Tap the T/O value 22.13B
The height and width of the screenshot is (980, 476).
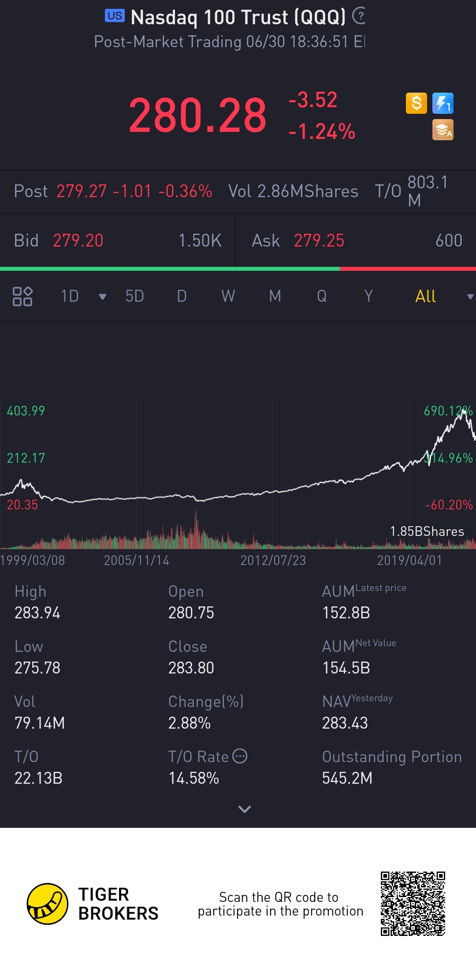(x=38, y=778)
